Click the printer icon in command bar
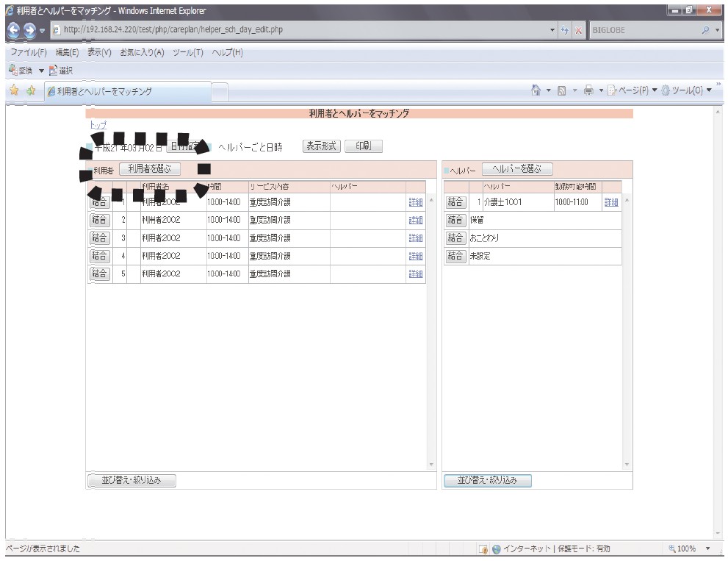This screenshot has height=561, width=728. coord(588,90)
